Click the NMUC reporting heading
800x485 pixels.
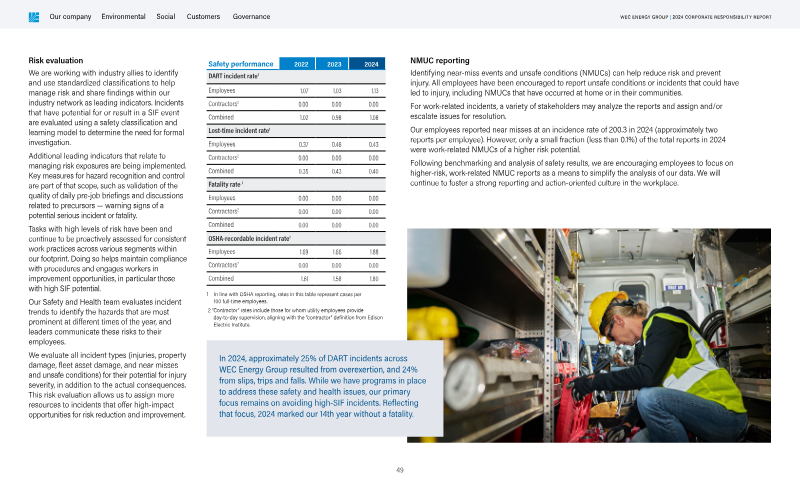[440, 61]
